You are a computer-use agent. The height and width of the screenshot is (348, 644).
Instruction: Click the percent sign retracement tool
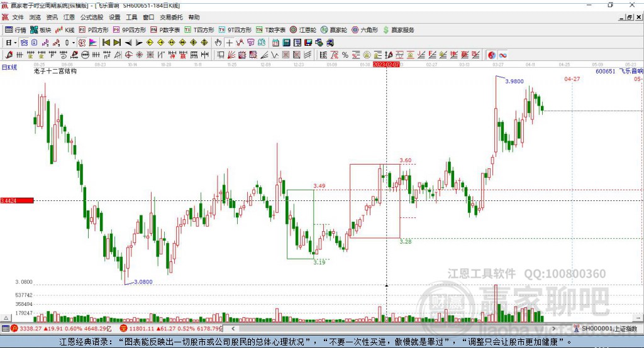(x=345, y=55)
